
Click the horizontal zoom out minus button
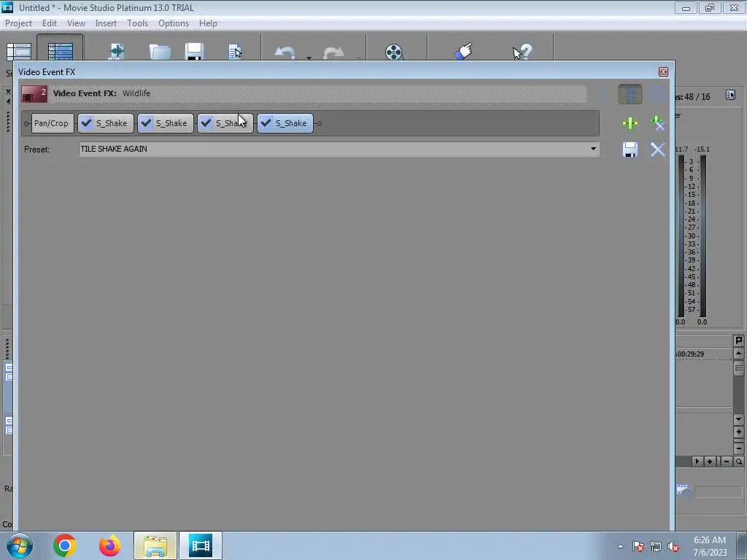point(727,462)
